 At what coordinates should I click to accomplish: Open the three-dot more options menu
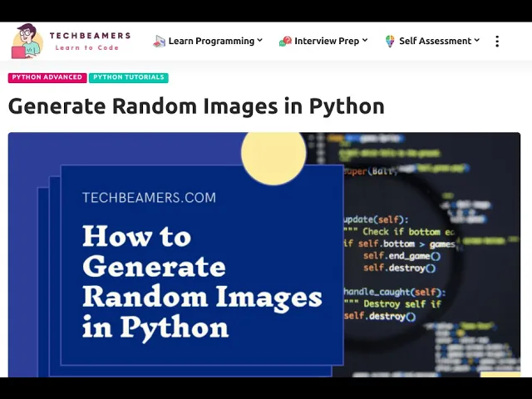497,42
